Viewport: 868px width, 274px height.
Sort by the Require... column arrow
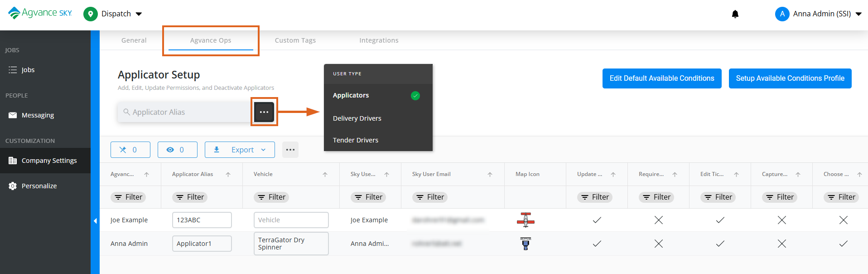(675, 175)
